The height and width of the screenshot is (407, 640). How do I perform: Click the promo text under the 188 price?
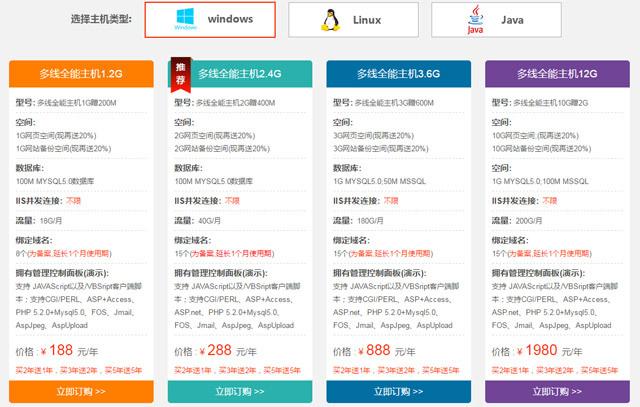79,370
